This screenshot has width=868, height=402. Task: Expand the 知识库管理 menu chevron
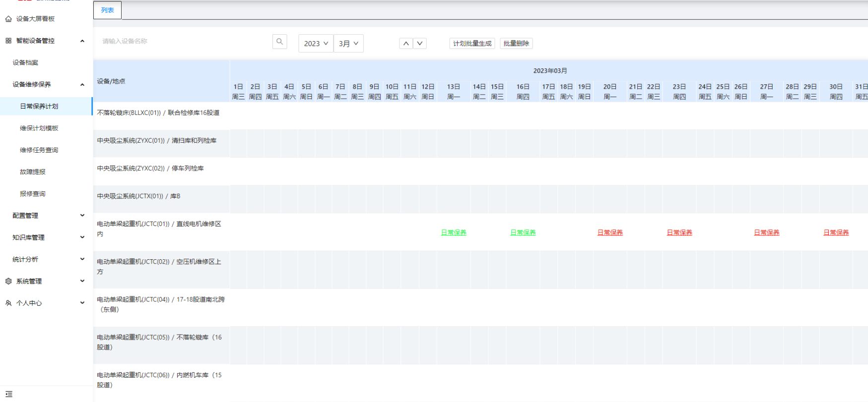pos(82,237)
